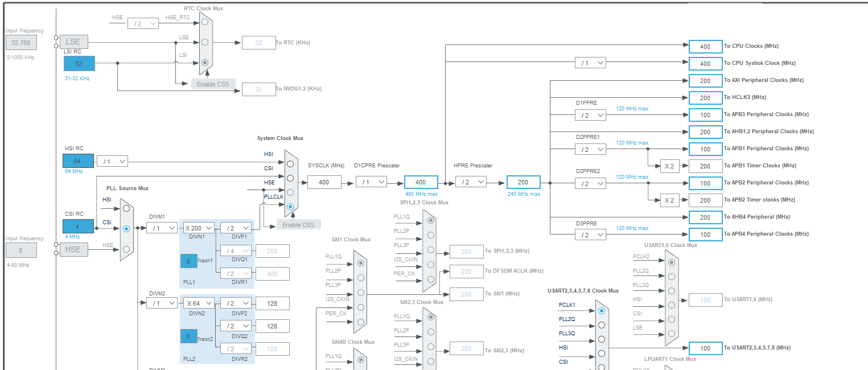Viewport: 868px width, 370px height.
Task: Open the D1CPRE Prescaler dropdown
Action: point(371,182)
